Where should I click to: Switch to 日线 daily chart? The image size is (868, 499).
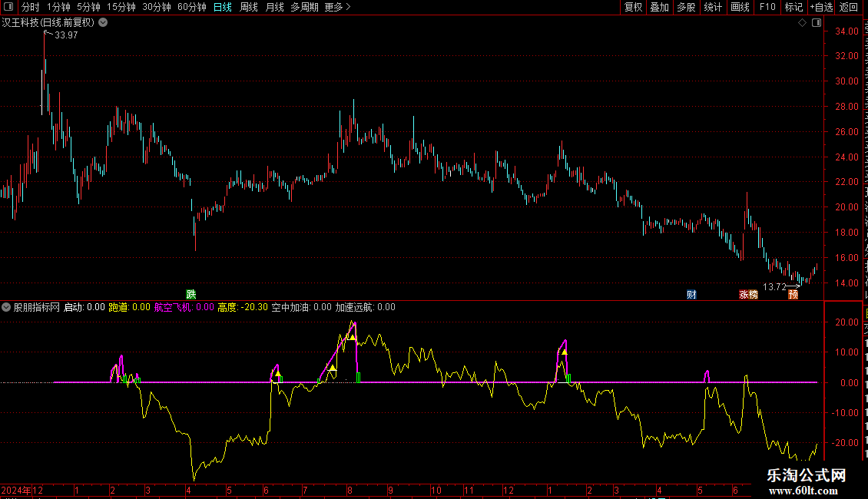coord(223,7)
